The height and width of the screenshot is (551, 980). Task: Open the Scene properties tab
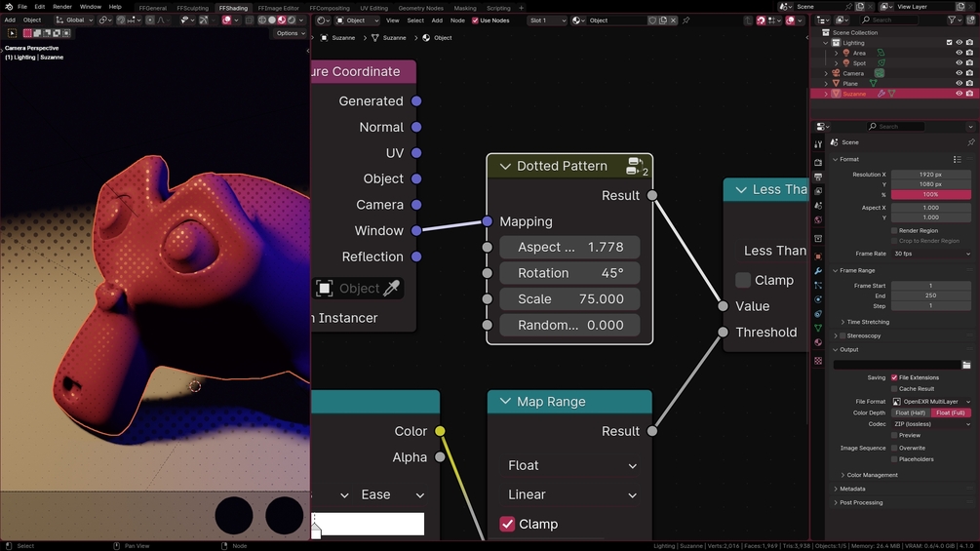tap(818, 206)
